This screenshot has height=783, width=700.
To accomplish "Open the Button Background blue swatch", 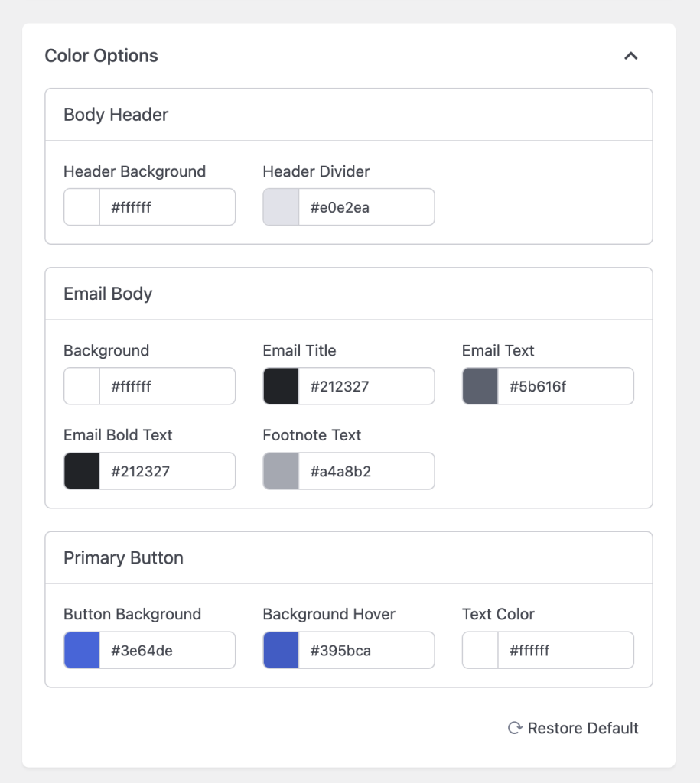I will click(82, 651).
